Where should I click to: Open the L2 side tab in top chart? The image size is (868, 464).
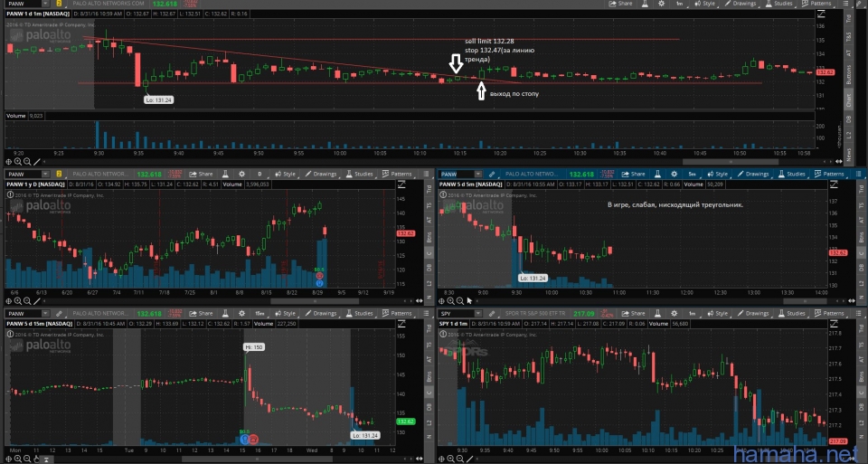[x=849, y=135]
